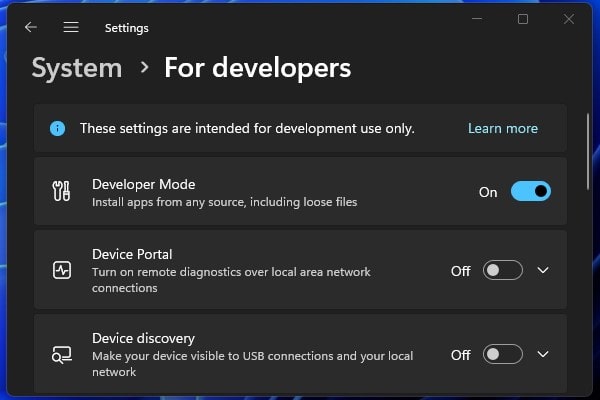Click the Off label beside Device discovery
This screenshot has height=400, width=600.
pos(461,355)
